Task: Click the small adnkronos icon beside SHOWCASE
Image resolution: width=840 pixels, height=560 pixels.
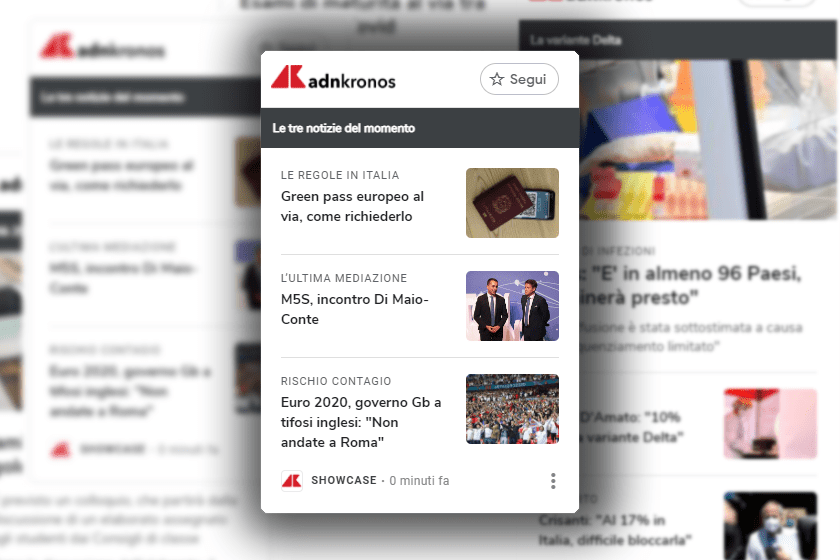Action: (x=291, y=481)
